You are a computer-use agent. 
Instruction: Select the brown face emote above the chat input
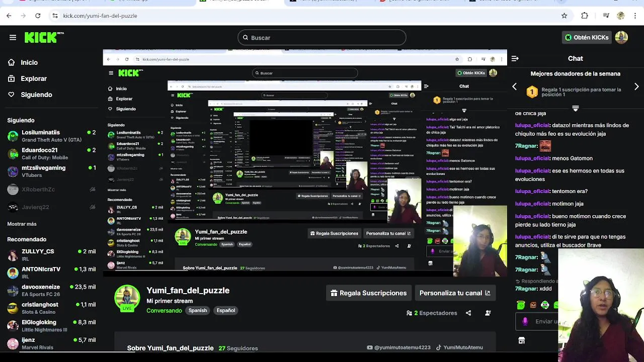(533, 305)
